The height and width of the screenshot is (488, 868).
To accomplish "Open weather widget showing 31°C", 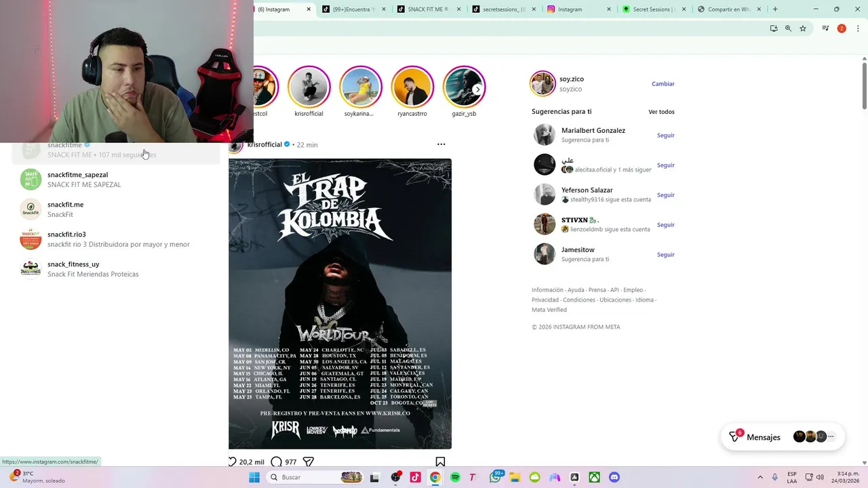I will (37, 477).
